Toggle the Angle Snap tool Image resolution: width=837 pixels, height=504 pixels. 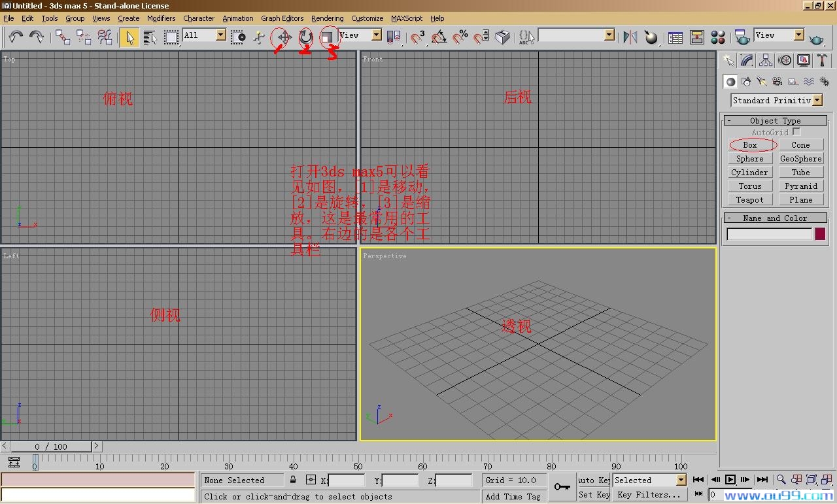pyautogui.click(x=439, y=37)
